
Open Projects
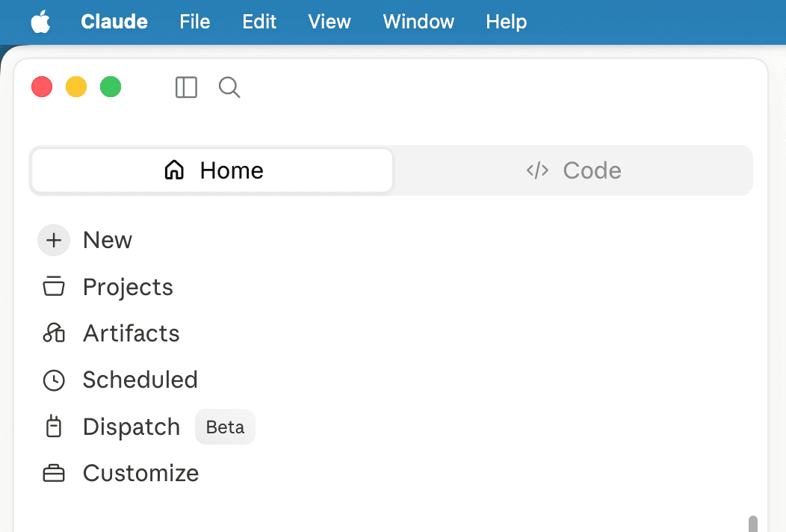pyautogui.click(x=128, y=287)
